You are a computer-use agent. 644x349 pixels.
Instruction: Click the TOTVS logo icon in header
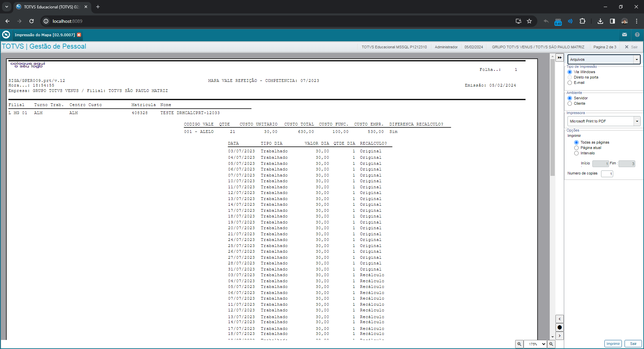coord(6,35)
